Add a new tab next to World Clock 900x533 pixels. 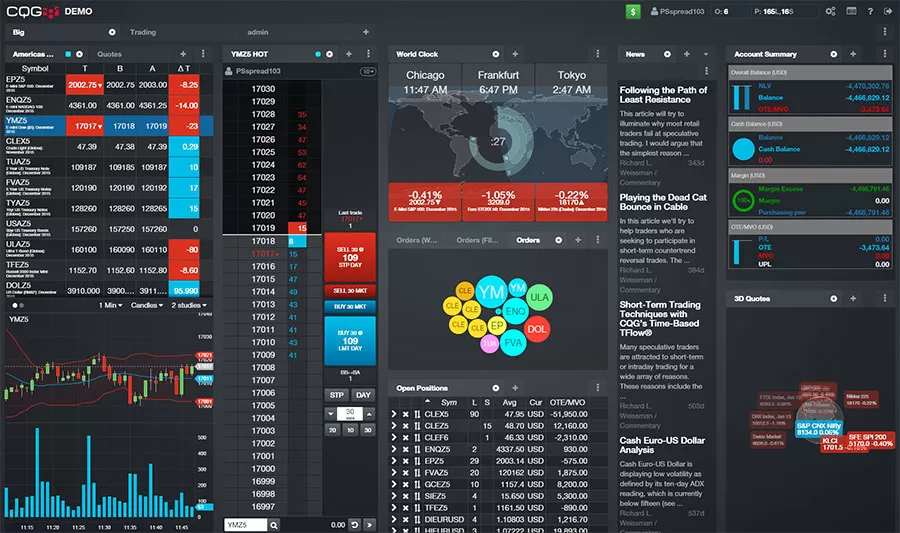[x=515, y=54]
